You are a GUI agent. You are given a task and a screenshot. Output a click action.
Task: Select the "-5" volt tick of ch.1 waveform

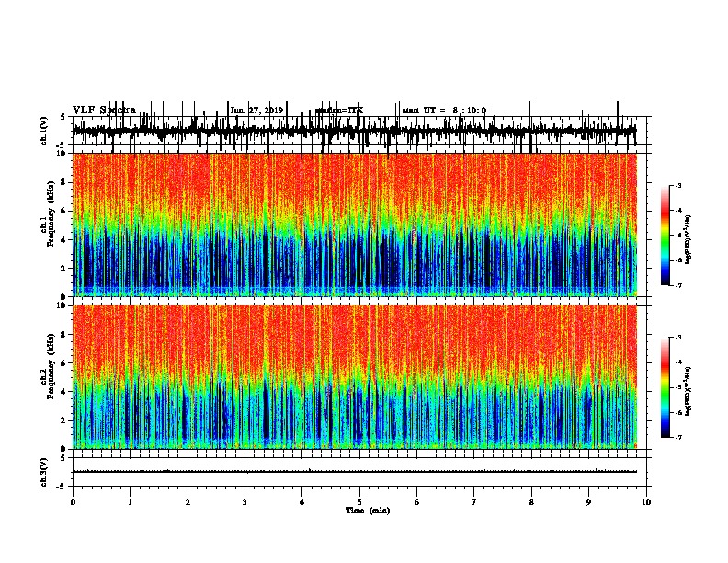click(x=62, y=145)
